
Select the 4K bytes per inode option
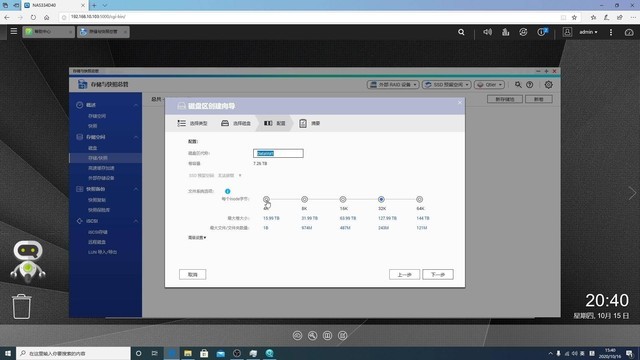pyautogui.click(x=266, y=199)
